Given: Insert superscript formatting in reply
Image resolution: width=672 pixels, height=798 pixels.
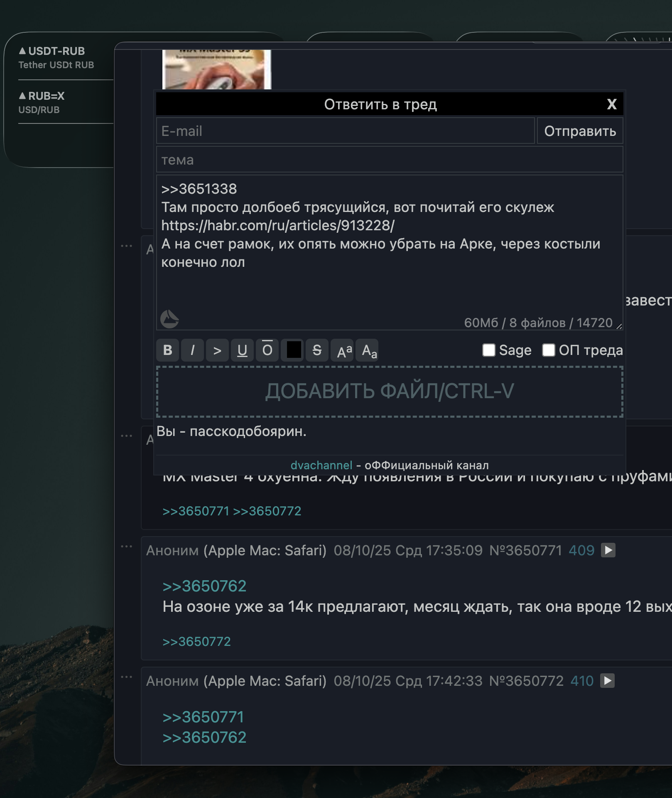Looking at the screenshot, I should click(344, 350).
